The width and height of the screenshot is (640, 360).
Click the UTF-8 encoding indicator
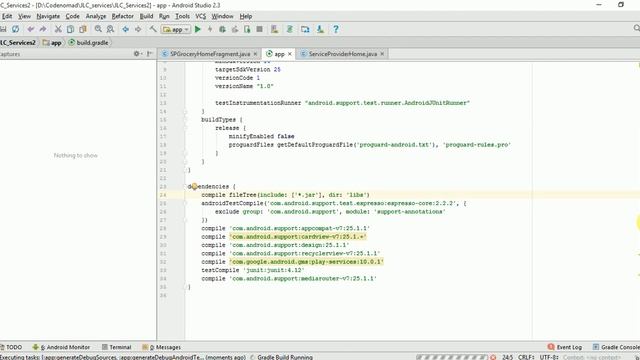pos(549,357)
